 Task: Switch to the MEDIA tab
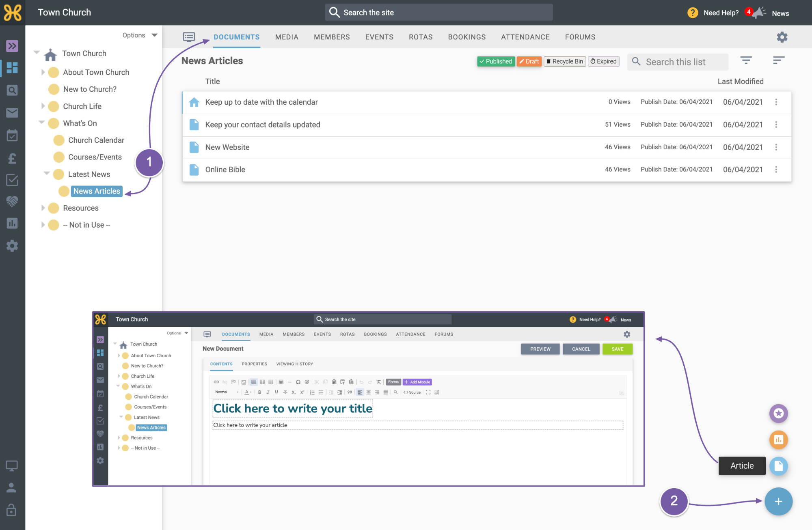(x=287, y=37)
